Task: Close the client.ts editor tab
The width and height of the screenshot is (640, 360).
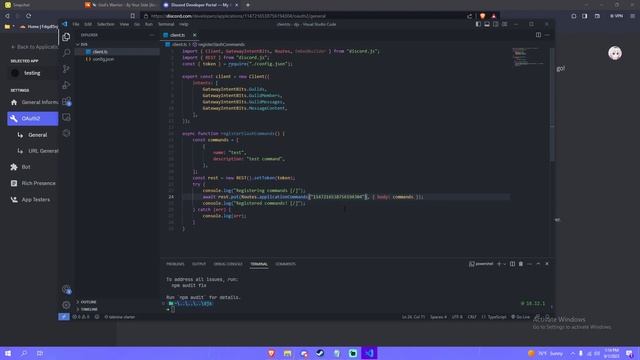Action: click(x=194, y=35)
